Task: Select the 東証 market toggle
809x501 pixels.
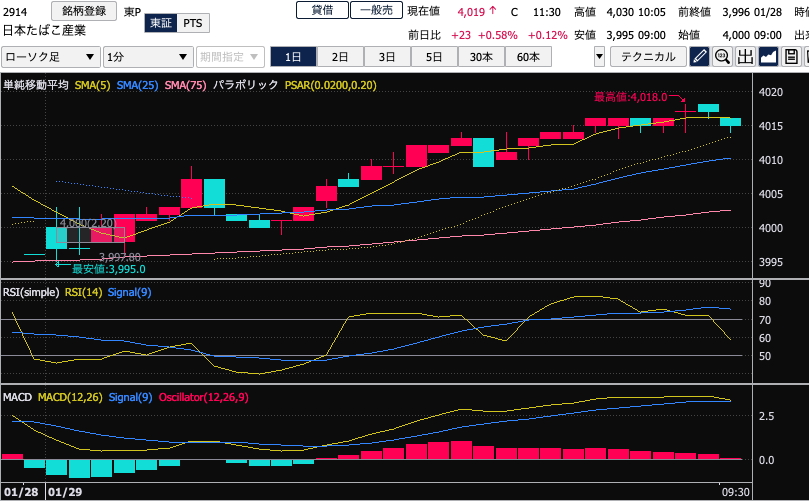Action: [160, 22]
